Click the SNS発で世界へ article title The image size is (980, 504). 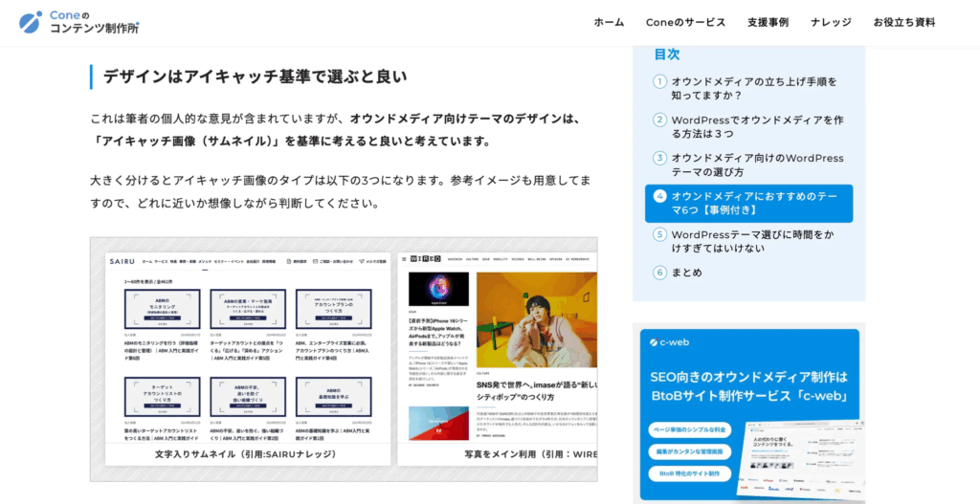536,391
